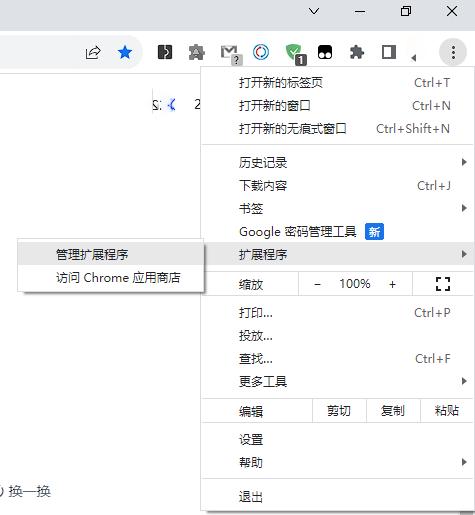Expand the 历史记录 submenu

(x=337, y=162)
